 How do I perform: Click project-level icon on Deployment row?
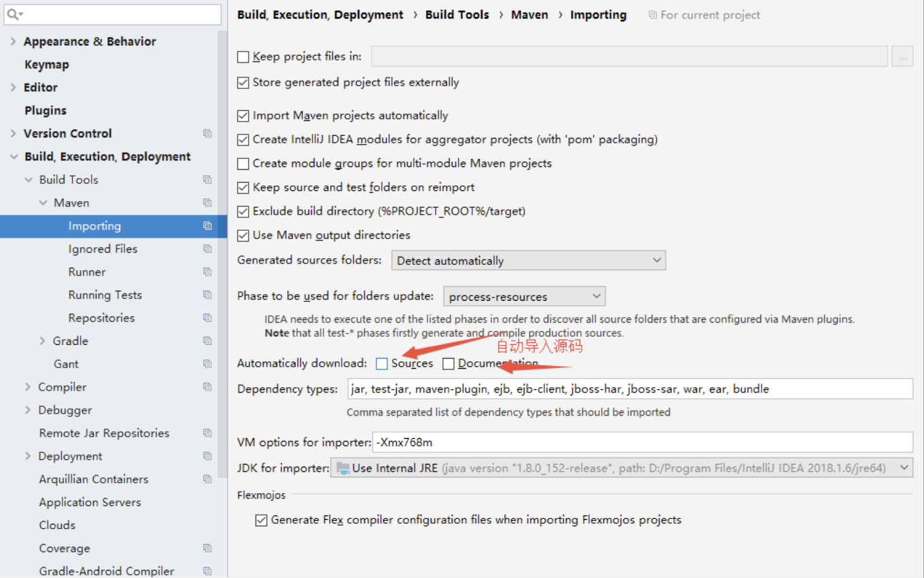tap(207, 456)
